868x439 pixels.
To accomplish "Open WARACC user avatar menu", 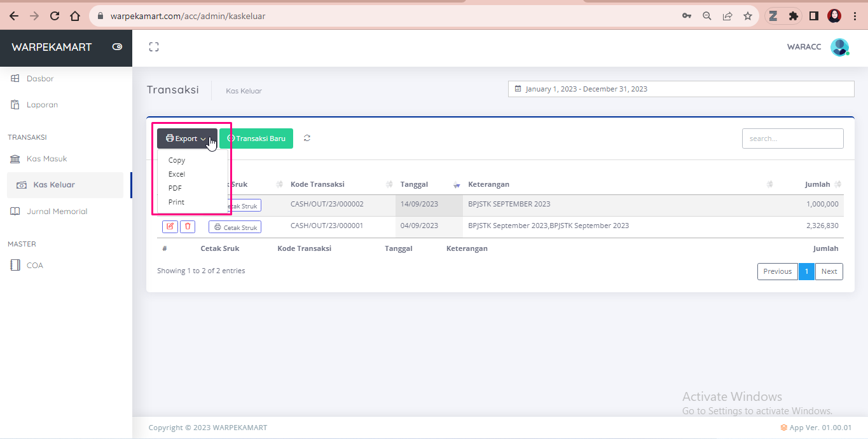I will point(840,47).
